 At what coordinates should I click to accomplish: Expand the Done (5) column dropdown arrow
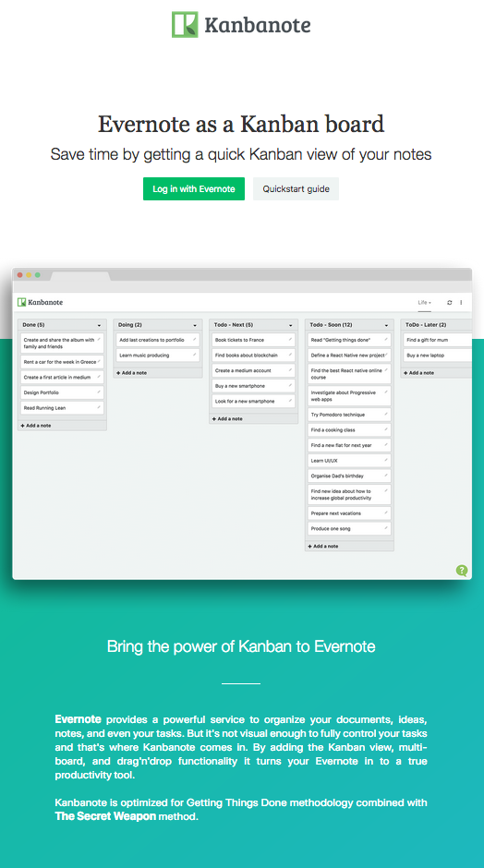[99, 325]
